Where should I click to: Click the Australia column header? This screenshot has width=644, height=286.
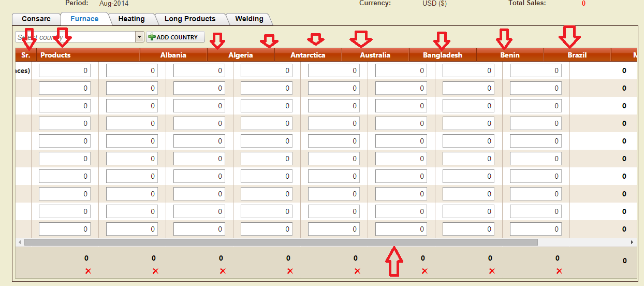375,55
